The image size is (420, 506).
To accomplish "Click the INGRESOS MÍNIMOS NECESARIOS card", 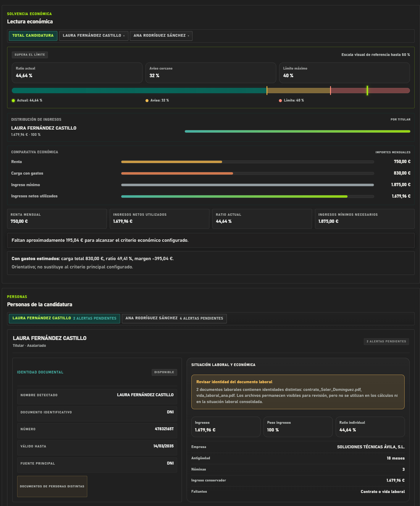I will (x=365, y=219).
